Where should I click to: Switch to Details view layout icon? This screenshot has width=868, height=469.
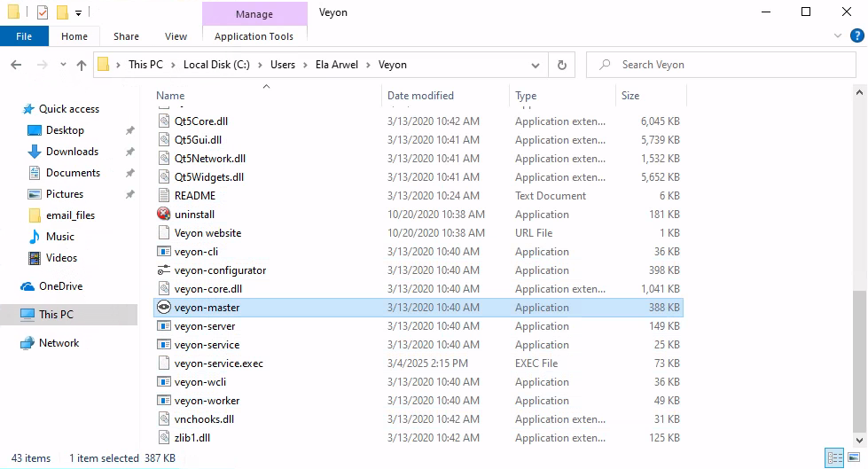(835, 457)
